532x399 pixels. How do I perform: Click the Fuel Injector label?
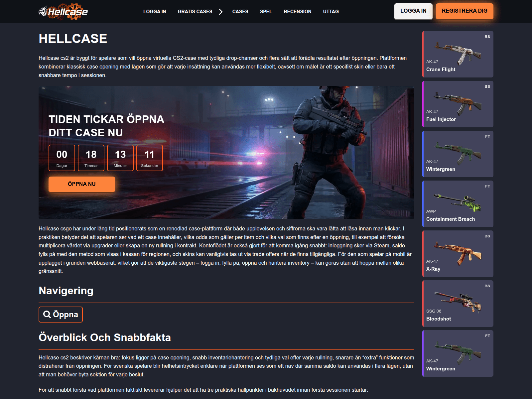[441, 119]
